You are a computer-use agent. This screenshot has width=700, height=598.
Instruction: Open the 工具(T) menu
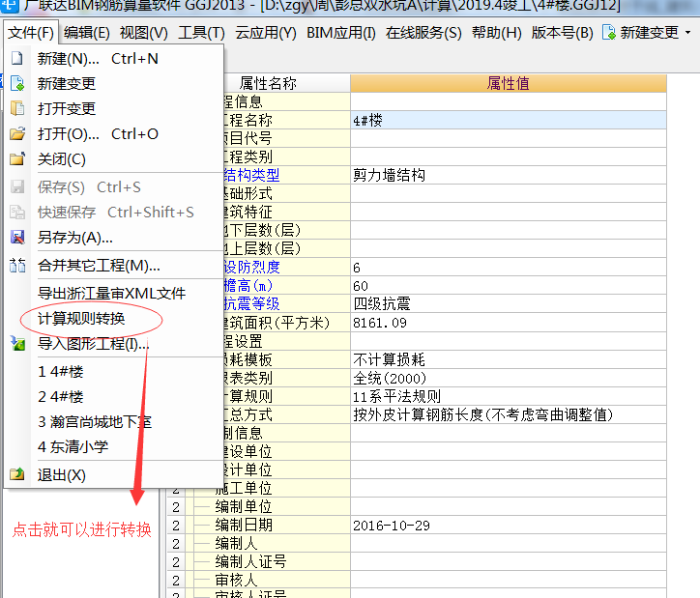tap(201, 33)
